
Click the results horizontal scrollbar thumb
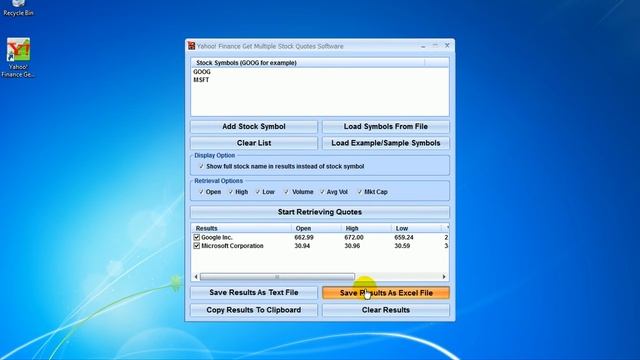click(277, 277)
